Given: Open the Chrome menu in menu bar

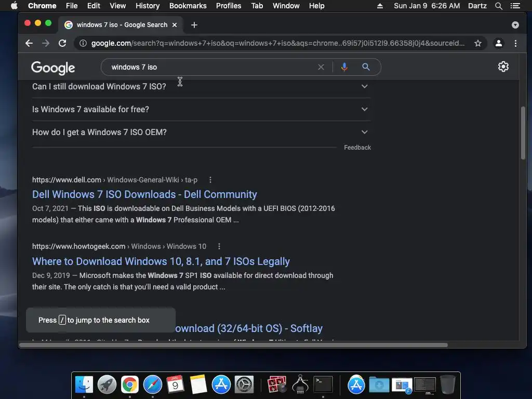Looking at the screenshot, I should [42, 6].
